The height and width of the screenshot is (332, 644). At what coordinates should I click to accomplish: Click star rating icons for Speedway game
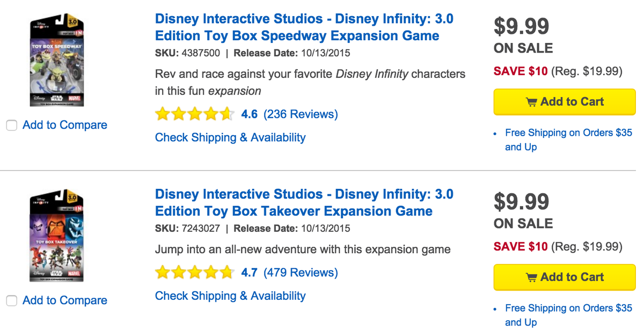click(194, 114)
